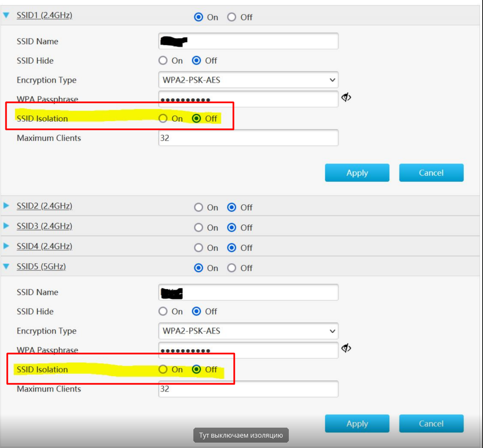Open the SSID2 (2.4GHz) link
Viewport: 483px width, 448px height.
click(44, 206)
